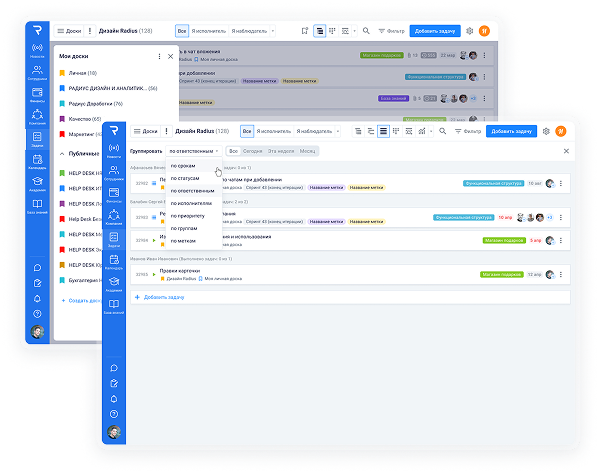Open the Сотрудники sidebar section
600x474 pixels.
click(x=115, y=170)
